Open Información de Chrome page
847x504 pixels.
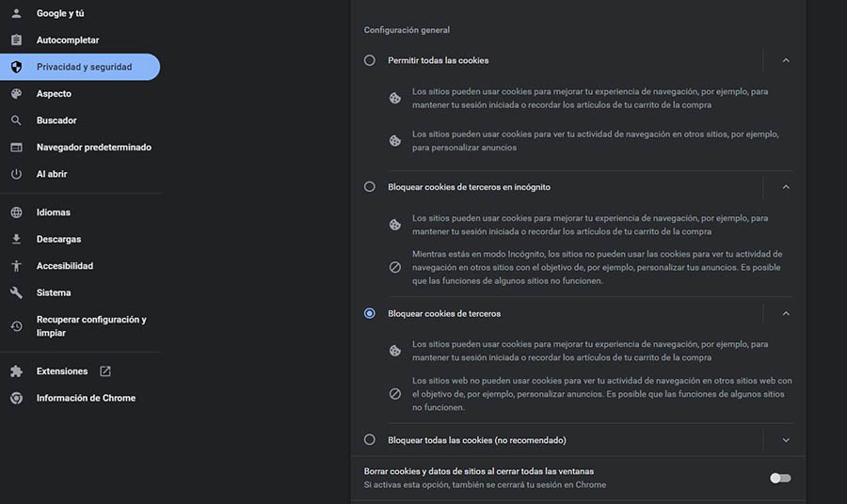[86, 398]
